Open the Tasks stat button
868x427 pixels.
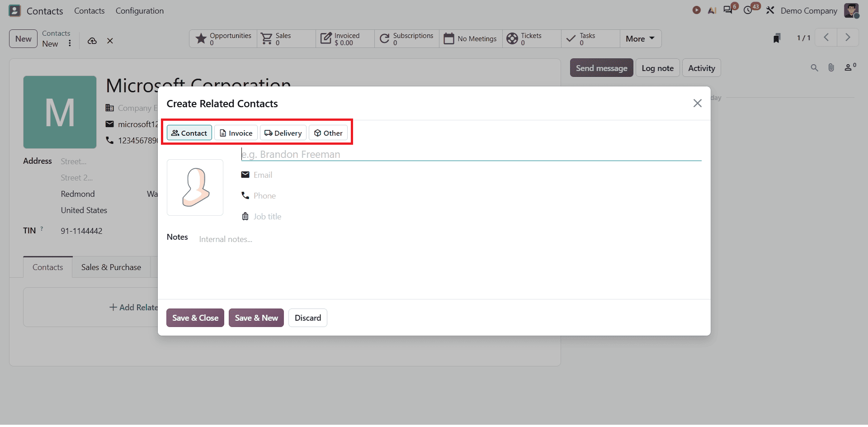tap(590, 39)
